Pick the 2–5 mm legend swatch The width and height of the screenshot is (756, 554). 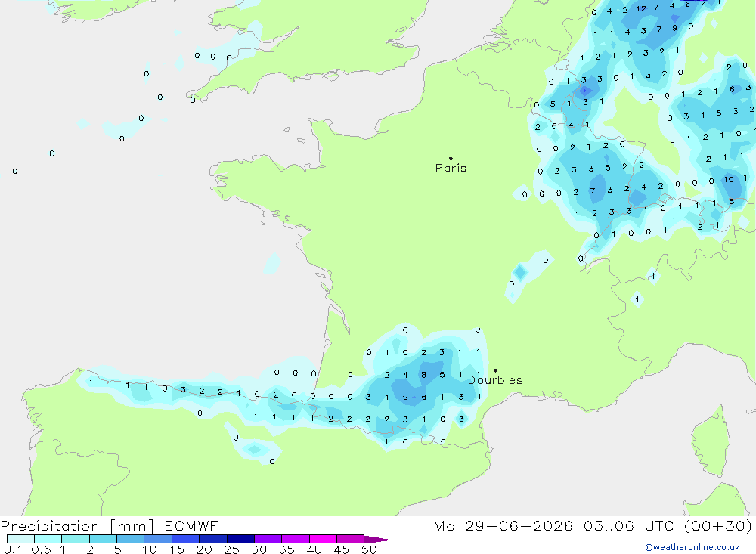click(x=103, y=539)
